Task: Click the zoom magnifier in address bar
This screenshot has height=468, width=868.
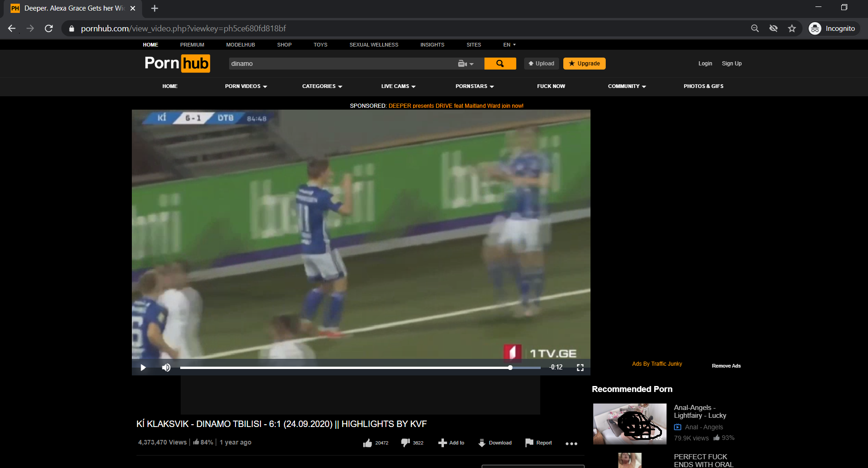Action: click(755, 29)
